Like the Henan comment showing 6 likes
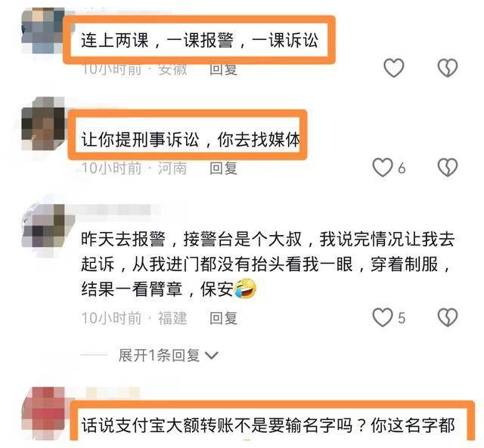 (383, 168)
